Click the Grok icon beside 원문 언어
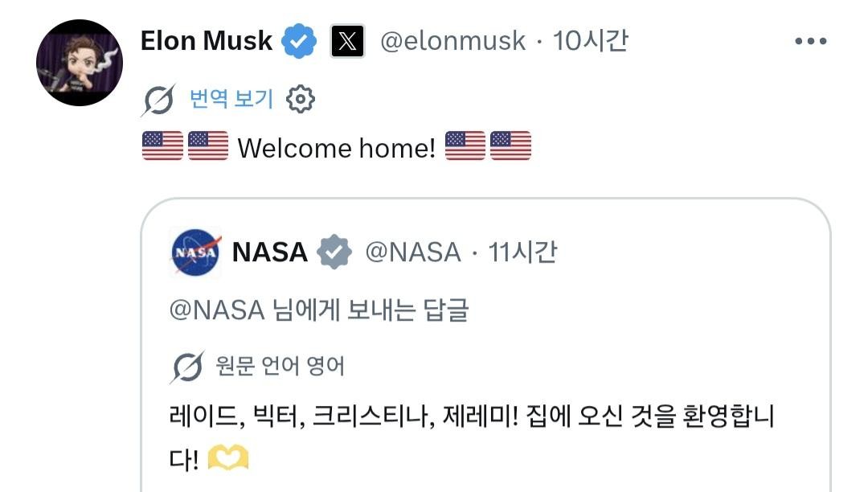 [187, 367]
